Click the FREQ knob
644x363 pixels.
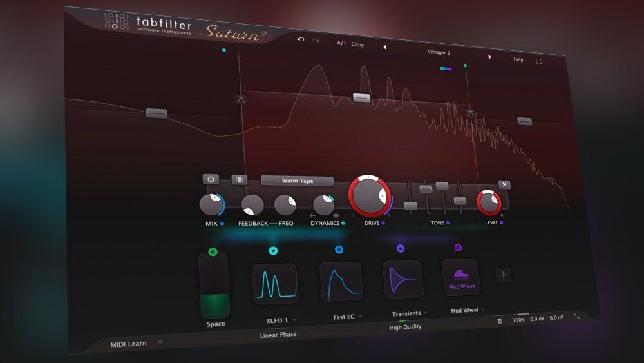[285, 205]
